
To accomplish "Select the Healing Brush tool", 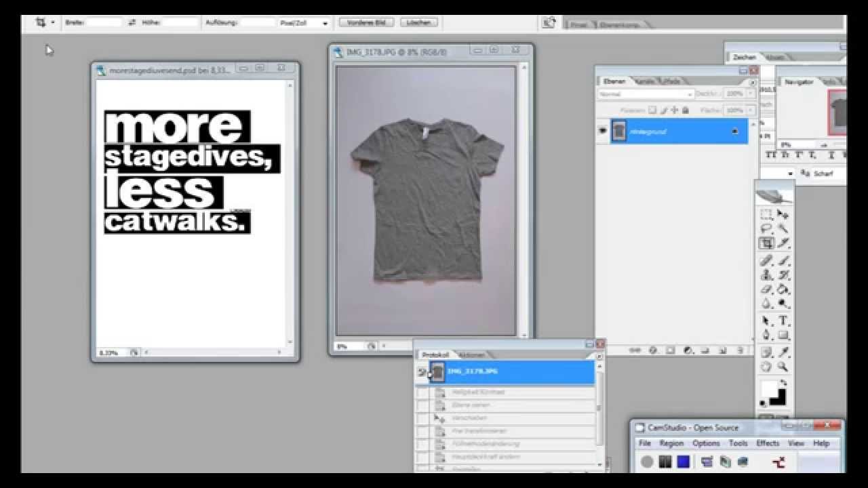I will pyautogui.click(x=766, y=261).
